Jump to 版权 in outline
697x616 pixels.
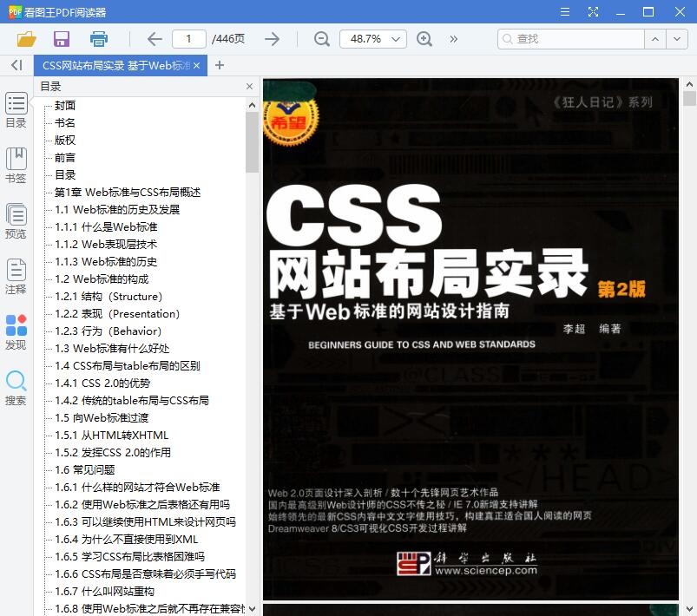coord(65,140)
